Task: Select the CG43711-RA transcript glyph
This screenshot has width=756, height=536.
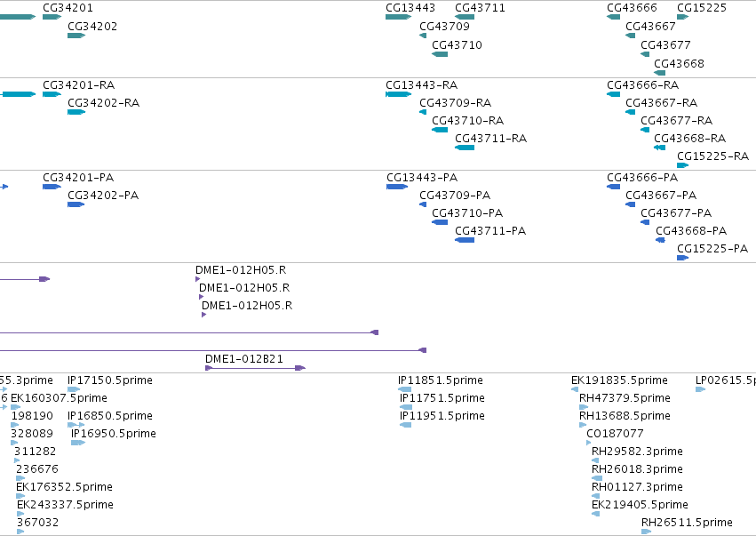Action: tap(465, 148)
